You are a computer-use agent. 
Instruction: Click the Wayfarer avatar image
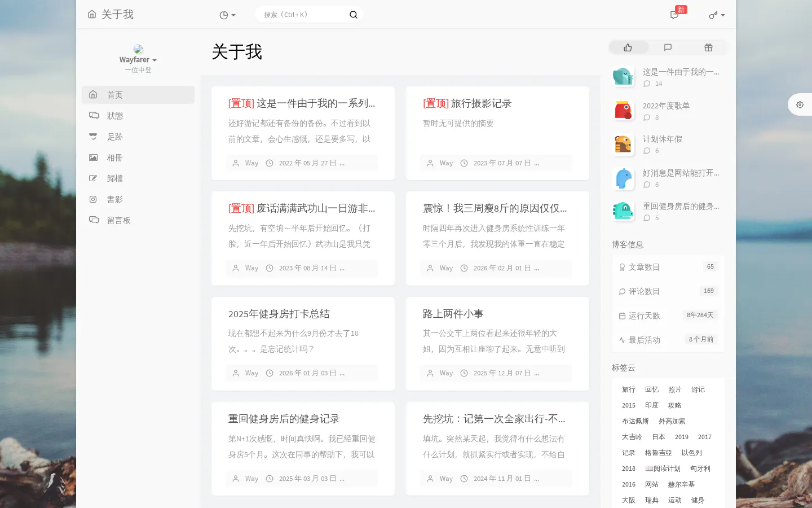[138, 49]
